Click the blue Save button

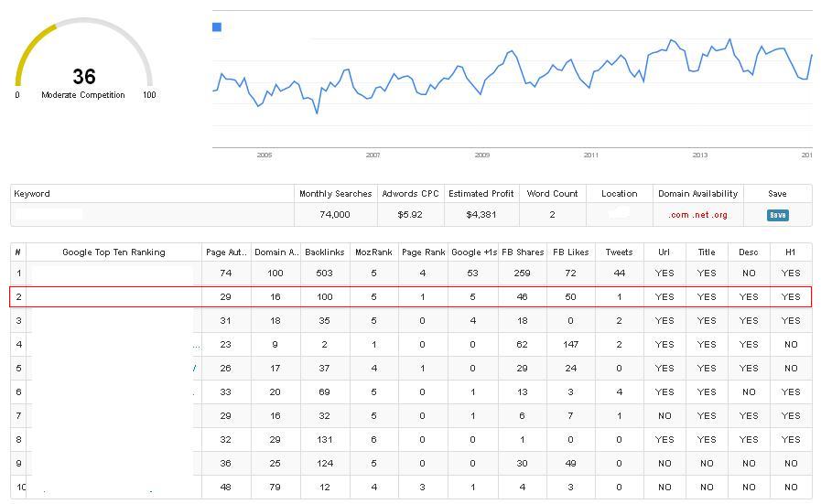point(777,215)
